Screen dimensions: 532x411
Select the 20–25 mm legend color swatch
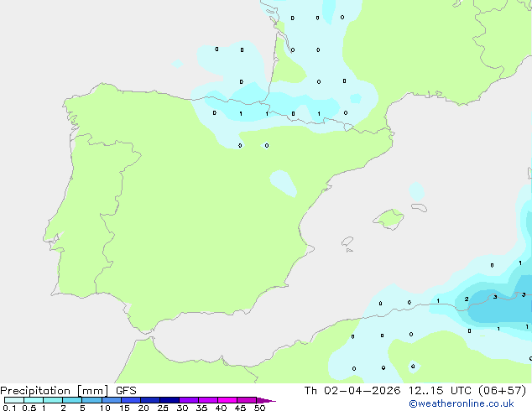[150, 400]
